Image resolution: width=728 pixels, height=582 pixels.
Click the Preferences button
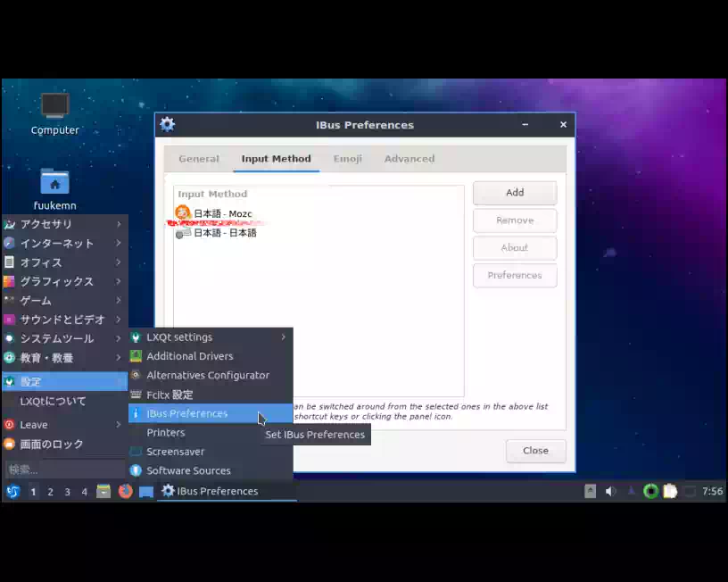[x=515, y=276]
